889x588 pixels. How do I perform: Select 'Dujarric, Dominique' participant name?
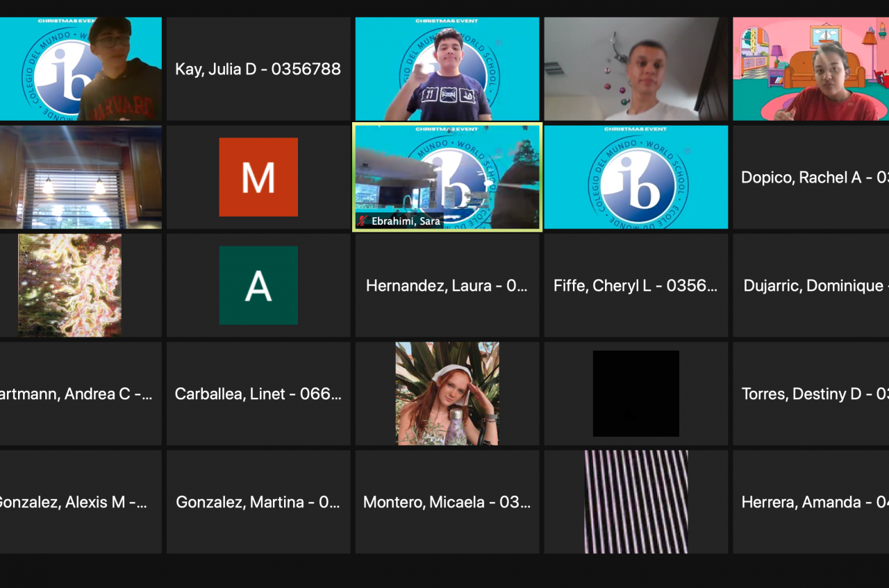pyautogui.click(x=816, y=285)
